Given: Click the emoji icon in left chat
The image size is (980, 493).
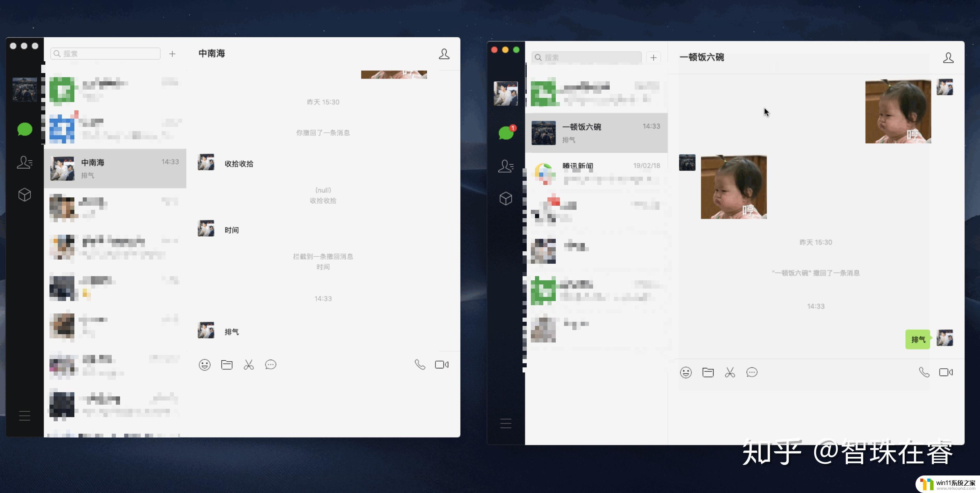Looking at the screenshot, I should pos(204,365).
